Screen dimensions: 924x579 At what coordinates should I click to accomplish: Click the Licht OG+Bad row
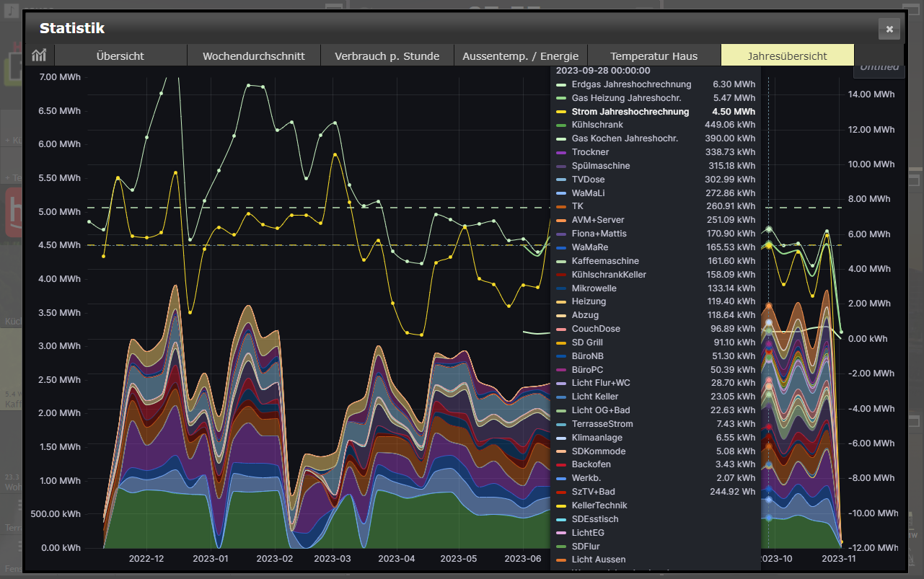tap(656, 410)
